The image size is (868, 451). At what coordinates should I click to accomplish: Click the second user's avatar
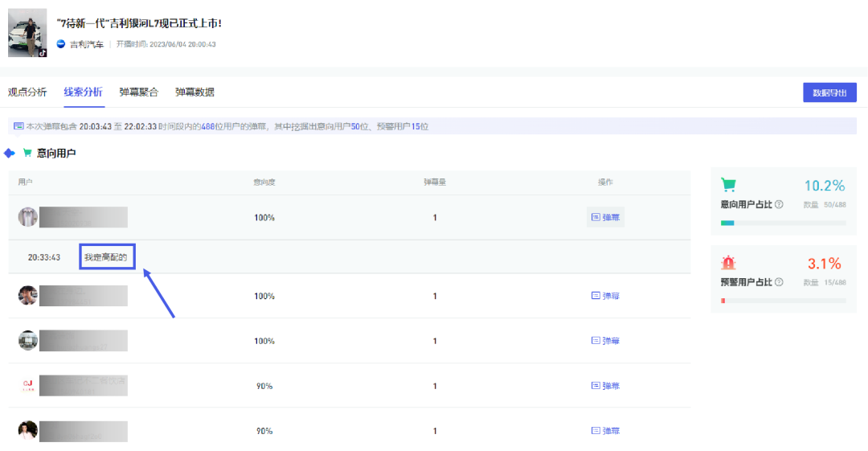[x=27, y=296]
